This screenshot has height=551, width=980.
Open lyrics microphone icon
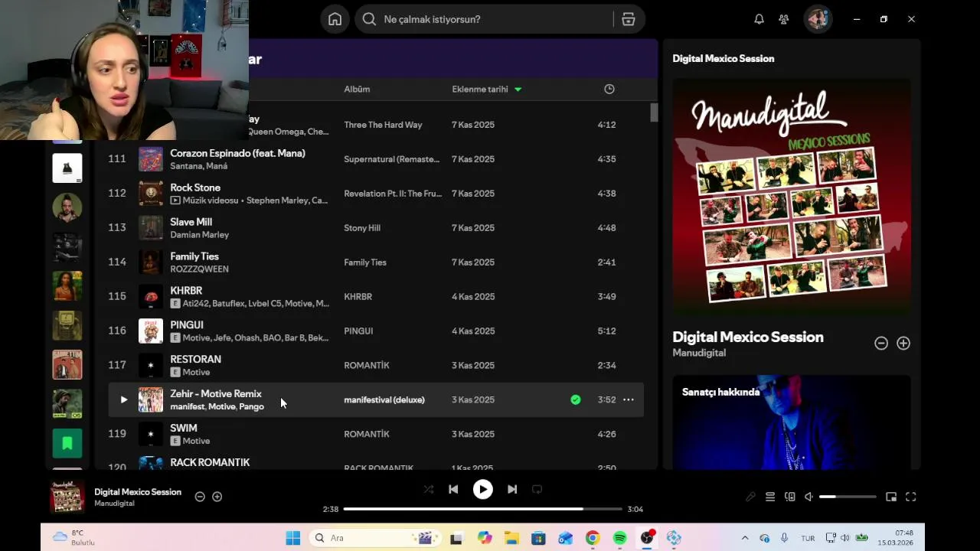(750, 497)
